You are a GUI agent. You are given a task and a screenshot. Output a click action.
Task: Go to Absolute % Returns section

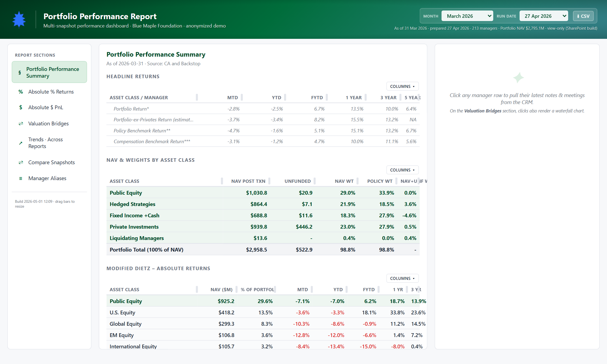pyautogui.click(x=49, y=92)
